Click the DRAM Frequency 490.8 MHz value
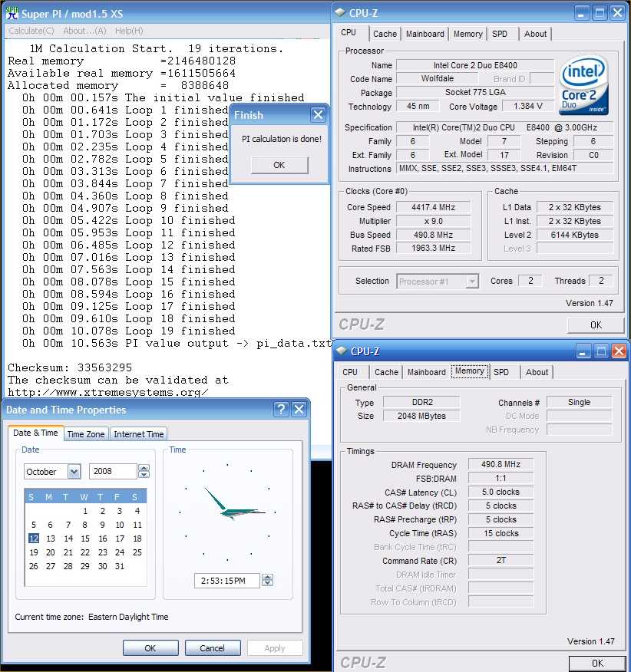The image size is (631, 672). tap(501, 464)
